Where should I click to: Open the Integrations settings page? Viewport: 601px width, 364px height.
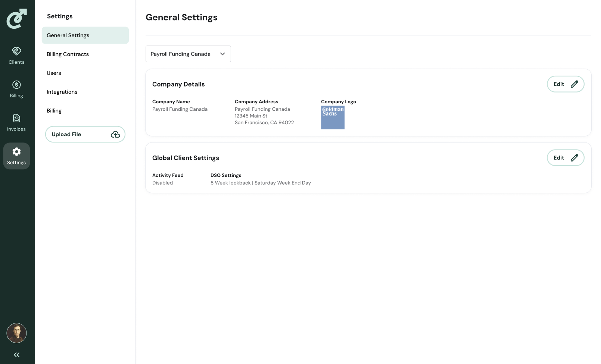click(62, 92)
